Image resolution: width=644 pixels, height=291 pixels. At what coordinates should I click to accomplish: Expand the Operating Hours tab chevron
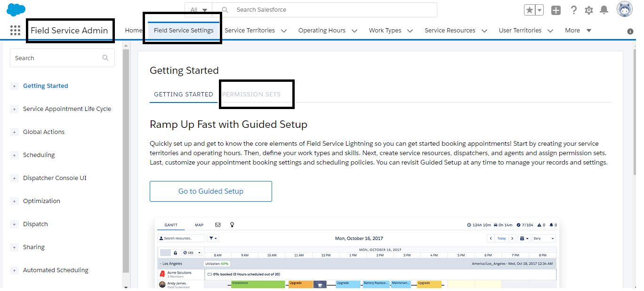point(354,31)
